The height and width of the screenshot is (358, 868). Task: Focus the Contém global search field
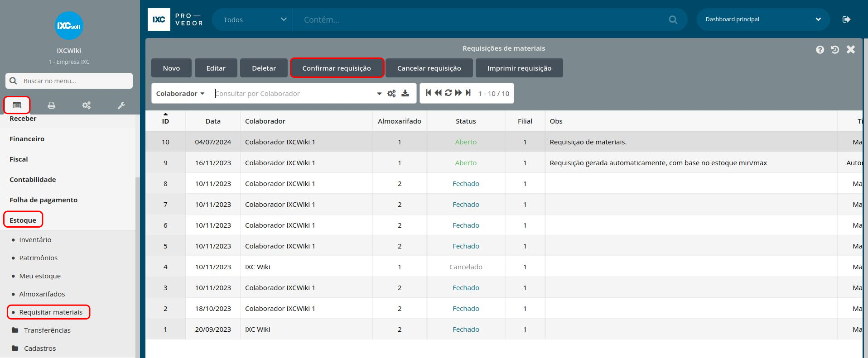tap(480, 19)
